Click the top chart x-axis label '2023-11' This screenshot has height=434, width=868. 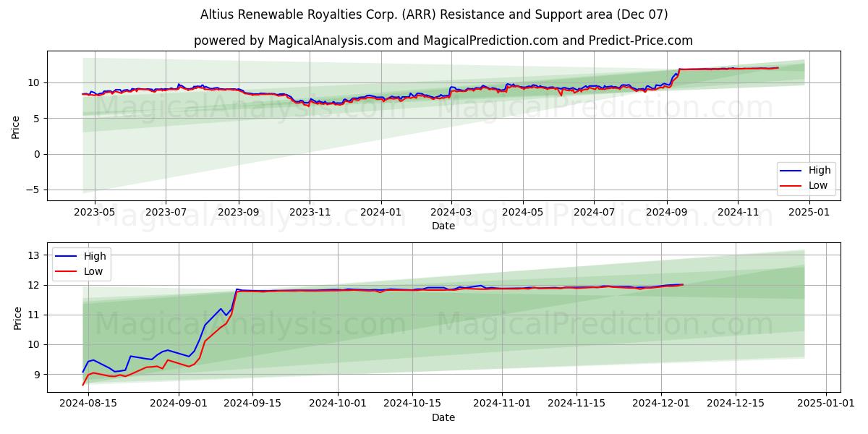coord(309,212)
